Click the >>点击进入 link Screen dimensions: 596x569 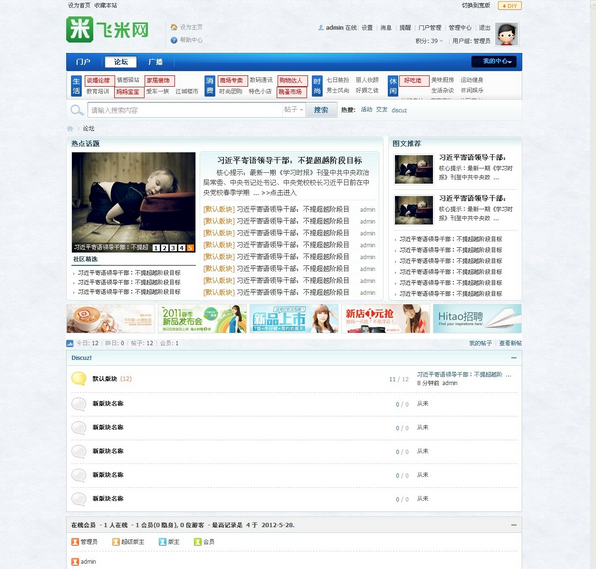tap(279, 193)
